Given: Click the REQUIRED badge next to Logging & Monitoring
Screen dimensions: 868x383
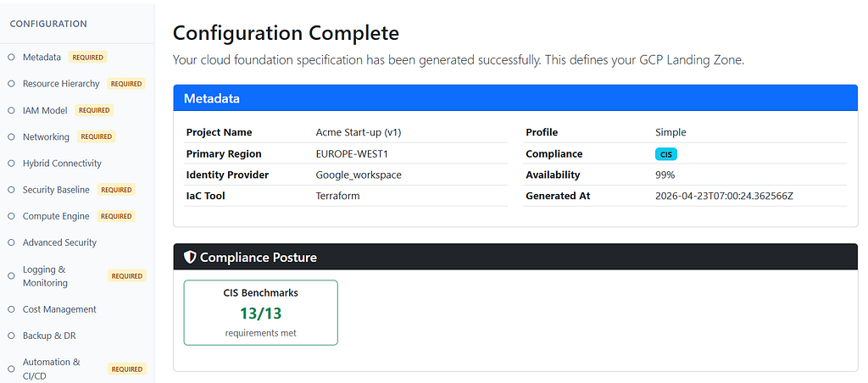Looking at the screenshot, I should pos(127,275).
